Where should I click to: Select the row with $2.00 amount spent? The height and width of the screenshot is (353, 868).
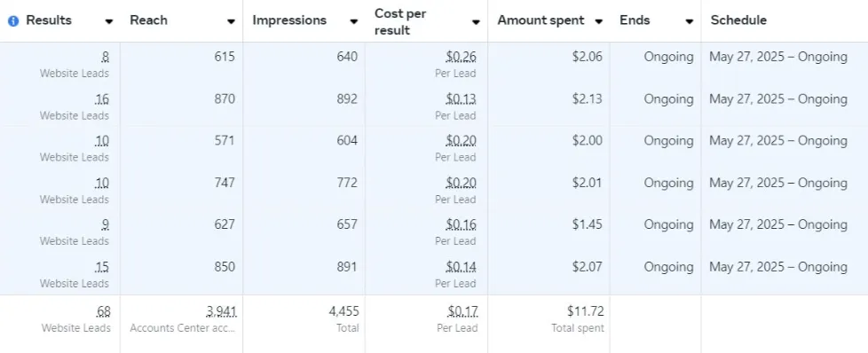point(434,147)
